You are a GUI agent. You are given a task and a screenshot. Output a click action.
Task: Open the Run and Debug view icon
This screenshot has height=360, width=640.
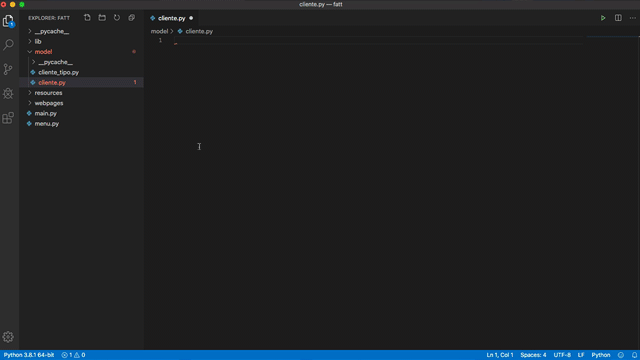[8, 93]
